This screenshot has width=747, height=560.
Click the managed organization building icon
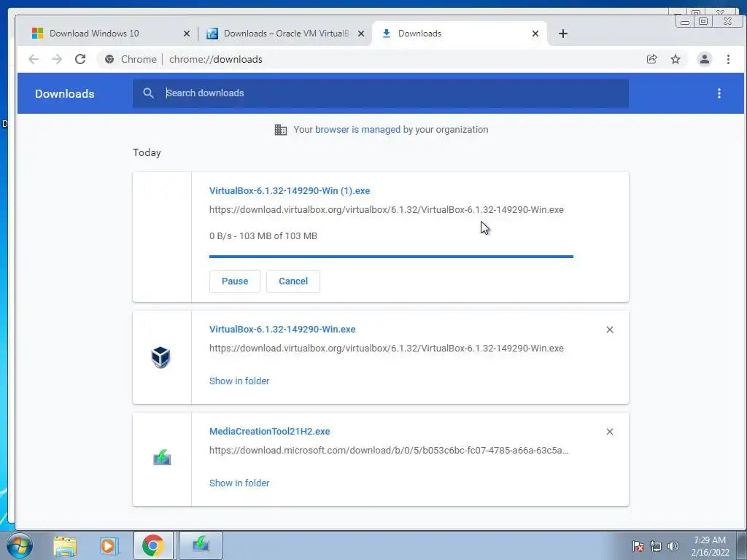(281, 130)
